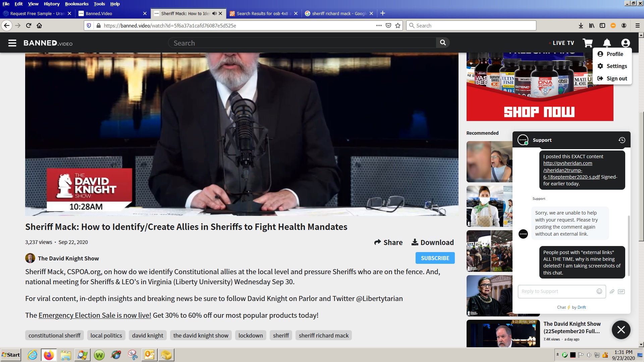Bookmark this page with star icon

(x=398, y=25)
